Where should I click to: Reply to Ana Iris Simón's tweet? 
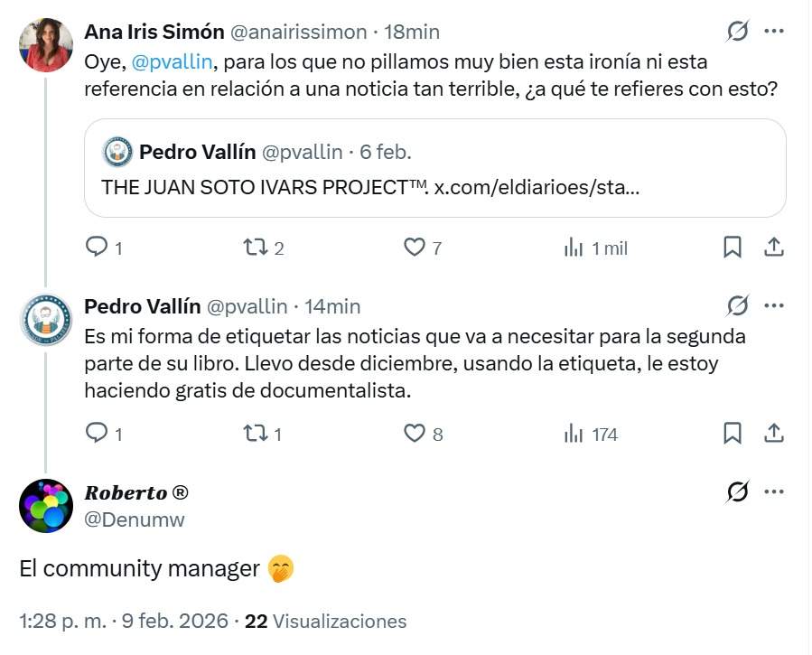pos(97,248)
